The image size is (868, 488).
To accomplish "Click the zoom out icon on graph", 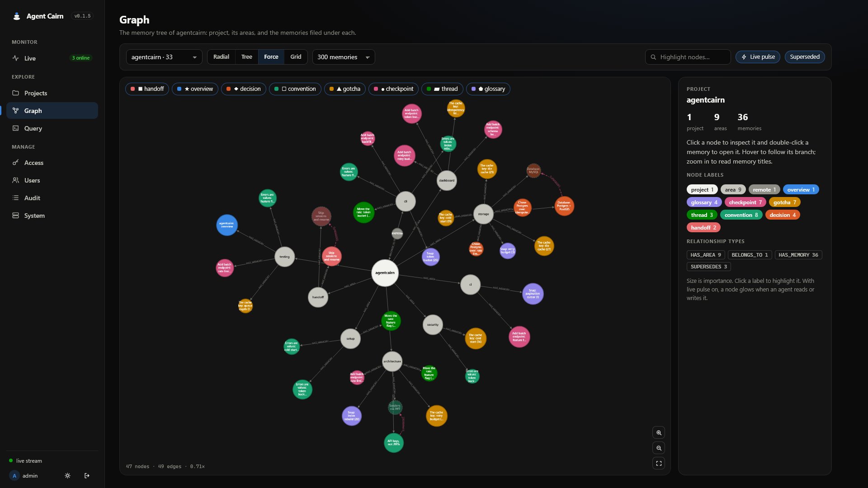I will point(659,448).
